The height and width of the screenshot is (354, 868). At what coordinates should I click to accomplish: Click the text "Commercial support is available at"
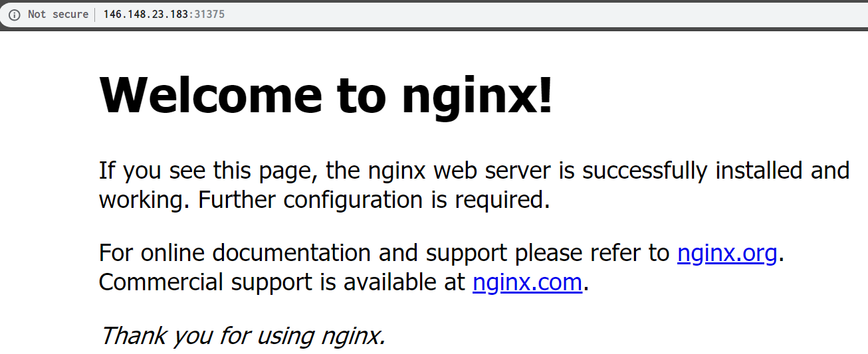click(282, 282)
